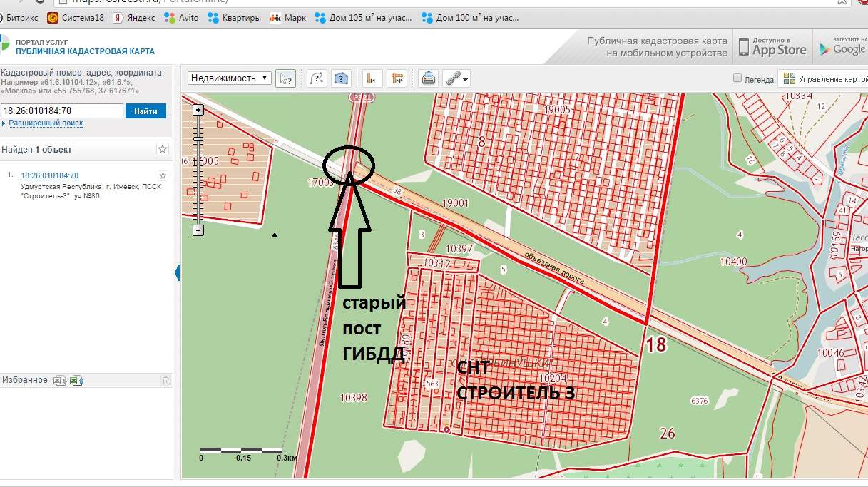
Task: Click the area identify tool with question mark
Action: [342, 78]
